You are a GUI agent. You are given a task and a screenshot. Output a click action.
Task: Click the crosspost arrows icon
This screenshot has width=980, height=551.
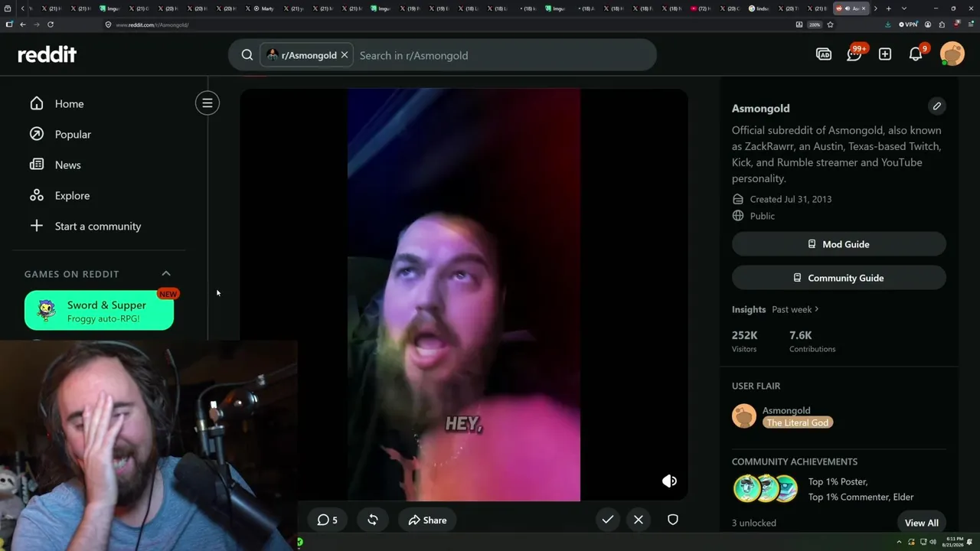tap(373, 520)
